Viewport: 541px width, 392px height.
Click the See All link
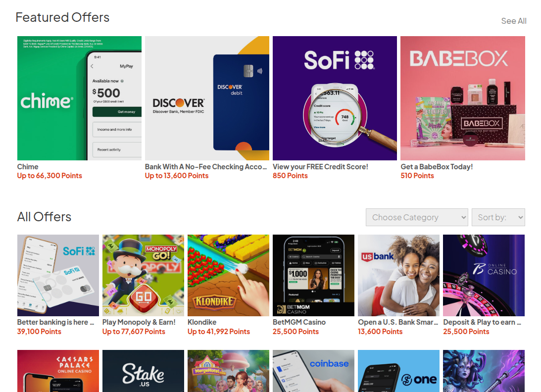click(x=514, y=21)
